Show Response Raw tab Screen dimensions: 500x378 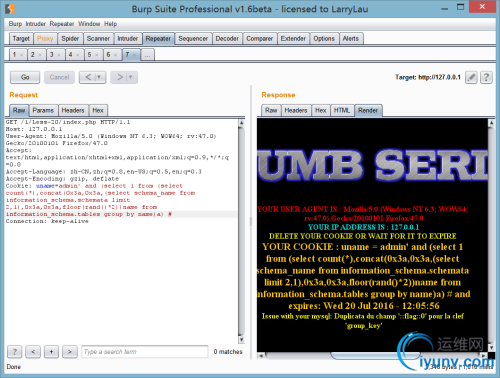click(271, 110)
